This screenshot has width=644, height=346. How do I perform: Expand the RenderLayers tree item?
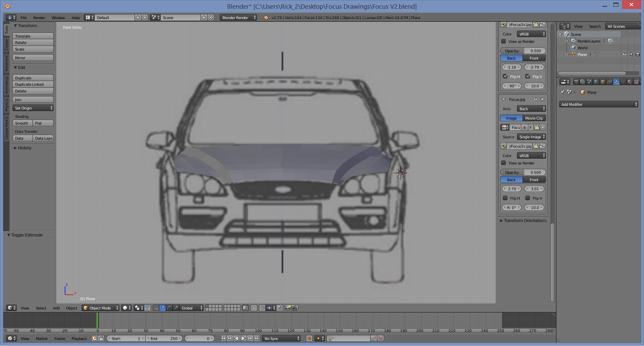[x=567, y=41]
